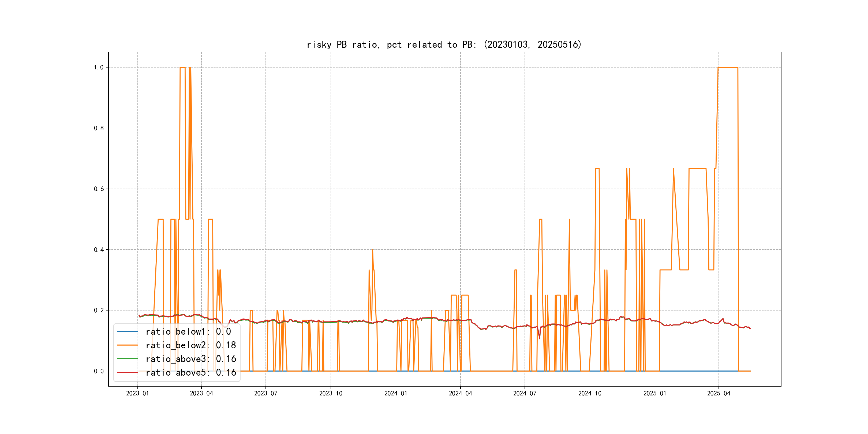Select the 'ratio_below1: 0.0' legend label
The image size is (868, 434).
188,332
